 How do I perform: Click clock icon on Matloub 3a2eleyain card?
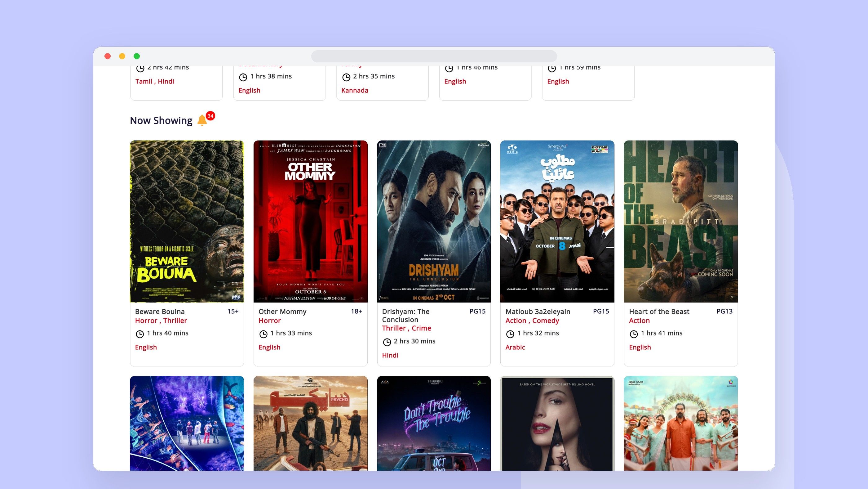(x=510, y=334)
